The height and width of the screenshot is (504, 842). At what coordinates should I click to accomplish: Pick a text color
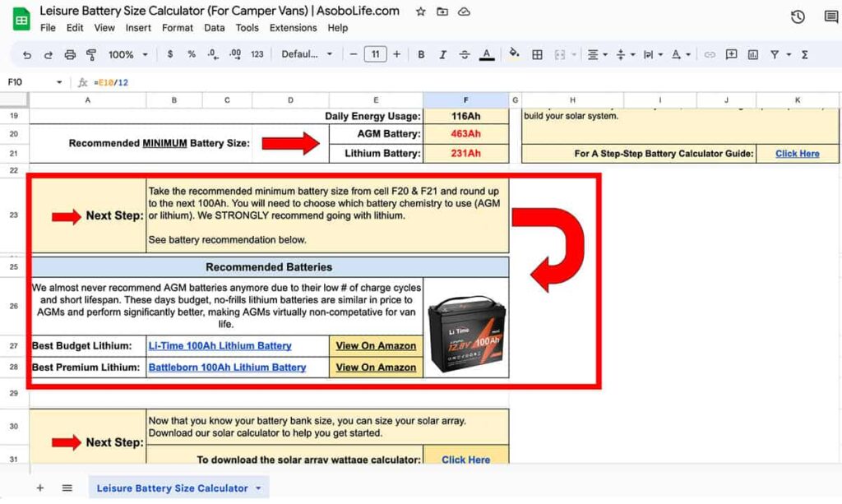[487, 54]
